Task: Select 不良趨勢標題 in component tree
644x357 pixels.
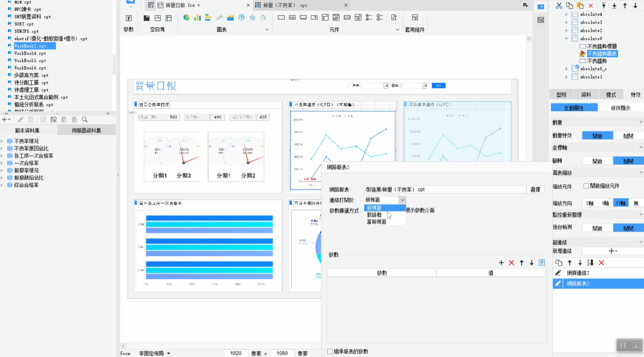Action: click(602, 47)
